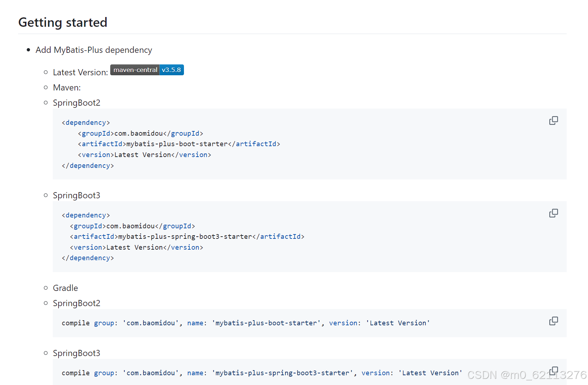Screen dimensions: 588x385
Task: Click the copy icon next to mybatis-plus-boot-starter XML
Action: tap(553, 120)
